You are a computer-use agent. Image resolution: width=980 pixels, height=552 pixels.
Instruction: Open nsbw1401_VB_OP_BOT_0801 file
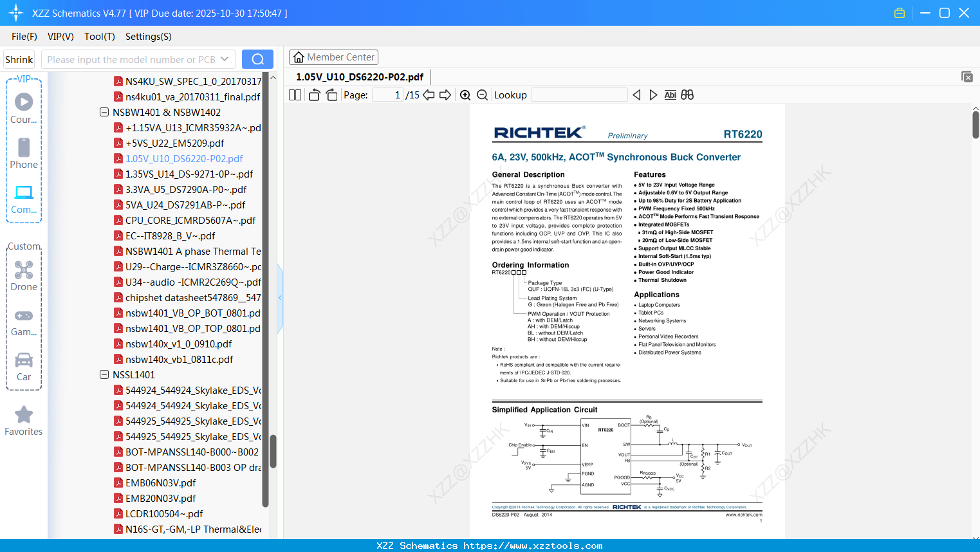[x=193, y=313]
